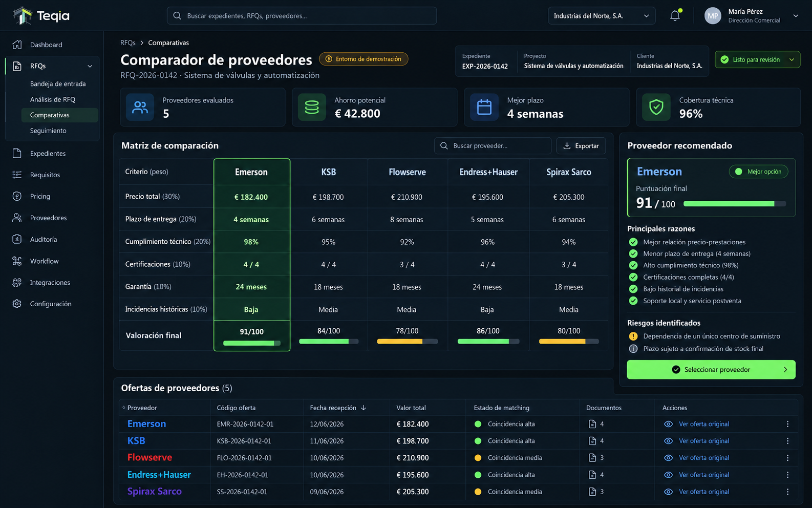The image size is (812, 508).
Task: Click the Pricing sidebar icon
Action: click(17, 196)
